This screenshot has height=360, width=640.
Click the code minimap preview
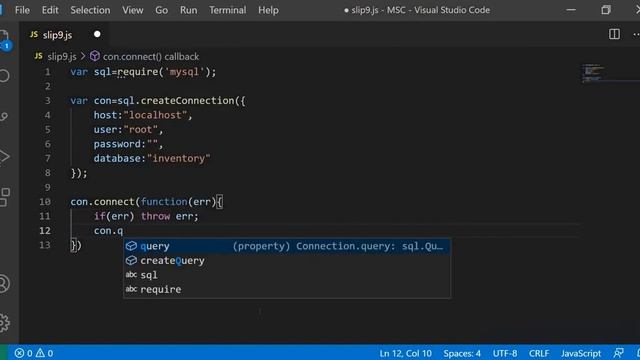tap(593, 72)
